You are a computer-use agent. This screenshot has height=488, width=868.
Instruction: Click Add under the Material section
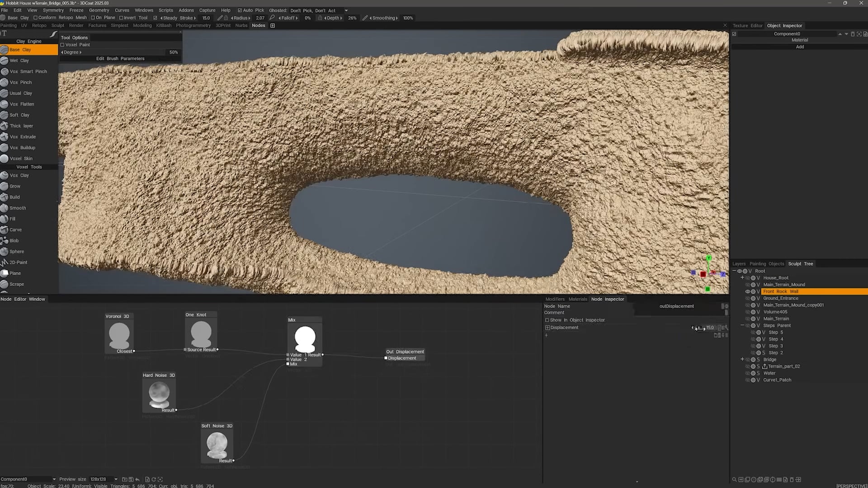click(799, 47)
